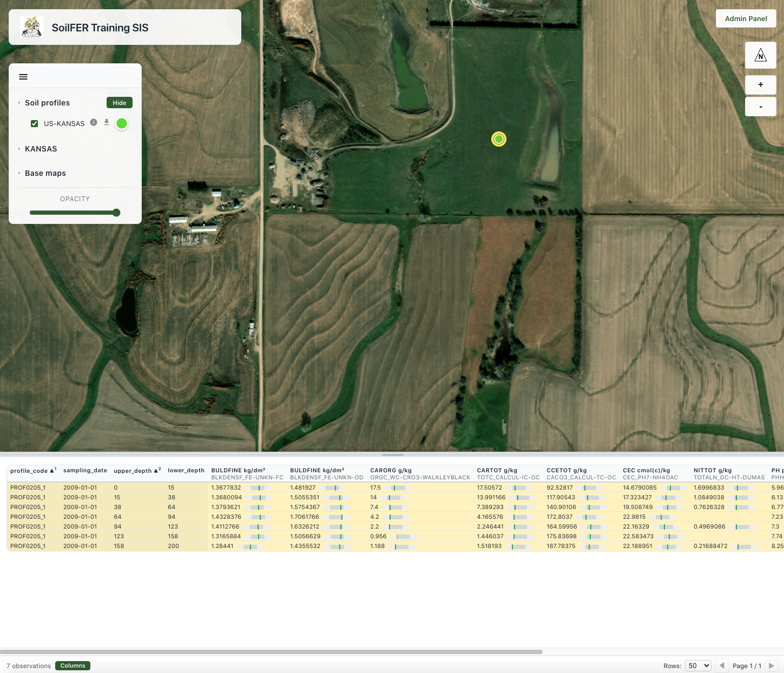Open the Columns chooser
This screenshot has height=673, width=784.
pyautogui.click(x=73, y=665)
